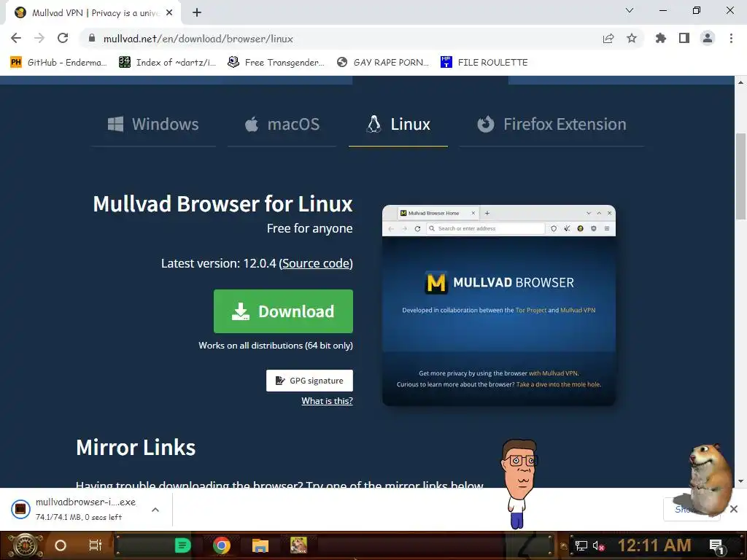
Task: Close the Mullvad VPN tab
Action: click(x=169, y=13)
